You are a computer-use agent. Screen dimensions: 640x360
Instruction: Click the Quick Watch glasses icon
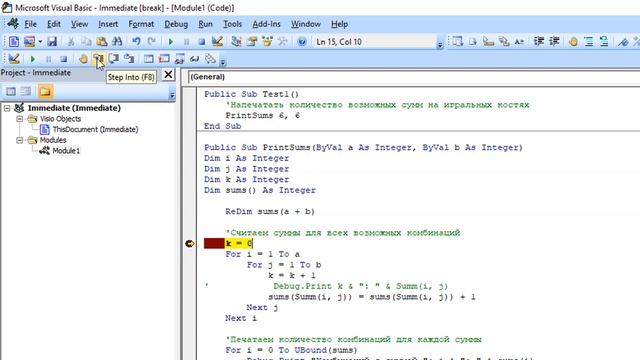pos(195,59)
